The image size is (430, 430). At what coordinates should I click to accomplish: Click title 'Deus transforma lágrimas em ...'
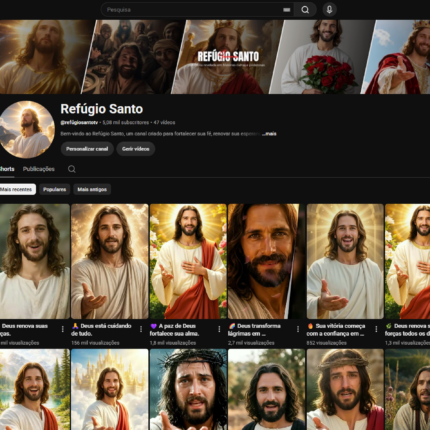[254, 329]
